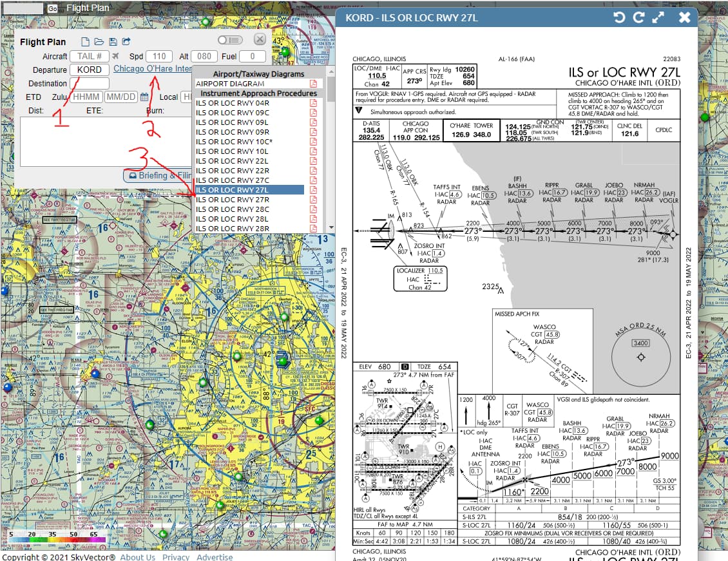Open the PDF icon for ILS OR LOC RWY 10C*

click(313, 142)
